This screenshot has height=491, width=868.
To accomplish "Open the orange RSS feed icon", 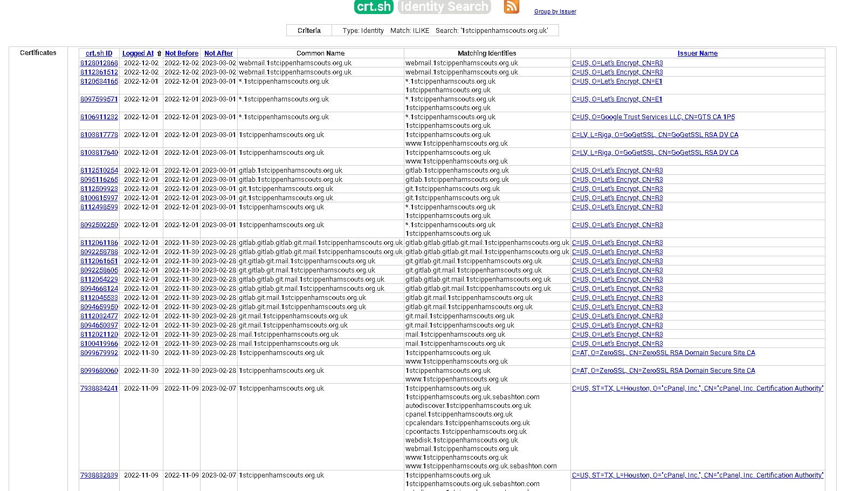I will coord(511,6).
